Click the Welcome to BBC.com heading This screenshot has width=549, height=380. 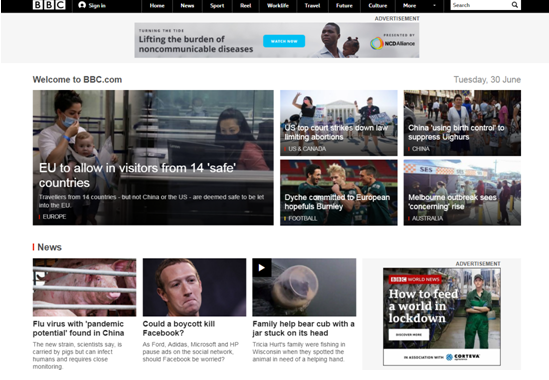point(77,80)
